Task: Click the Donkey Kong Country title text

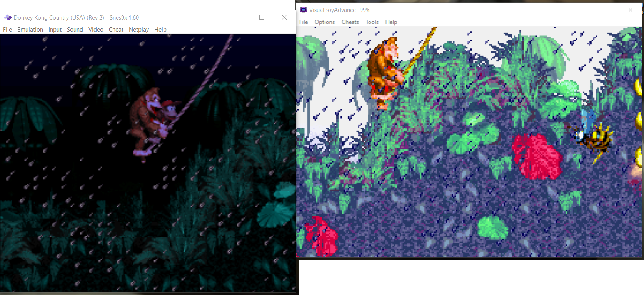Action: coord(76,18)
